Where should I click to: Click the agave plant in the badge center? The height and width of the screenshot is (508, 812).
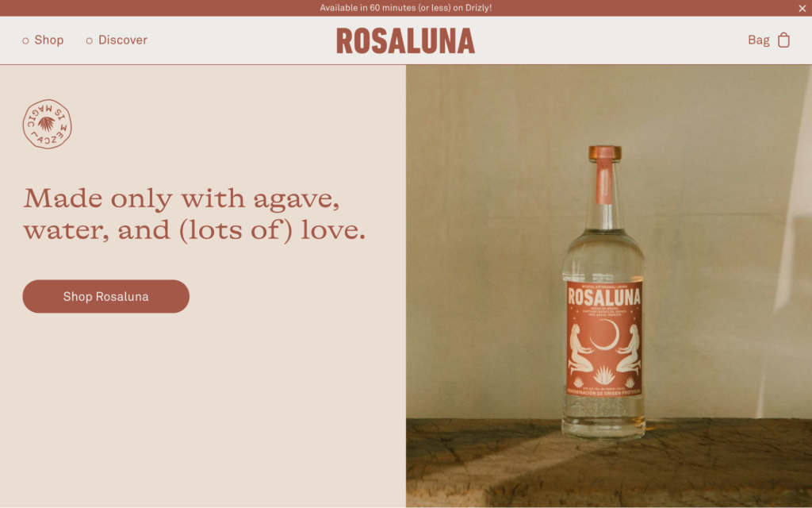(47, 124)
